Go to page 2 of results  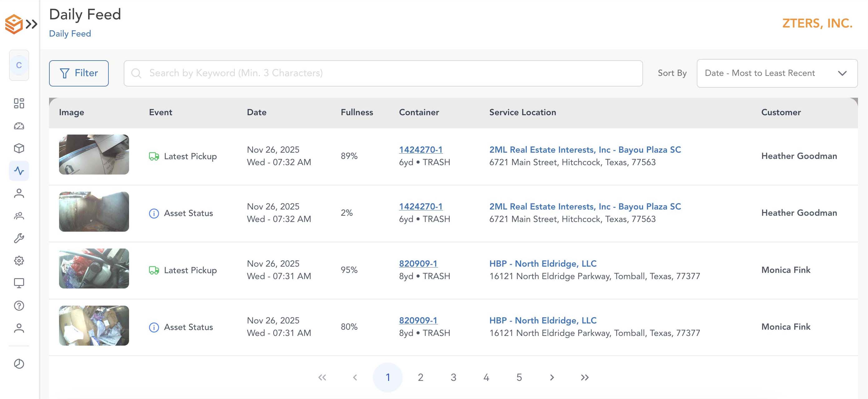tap(420, 377)
